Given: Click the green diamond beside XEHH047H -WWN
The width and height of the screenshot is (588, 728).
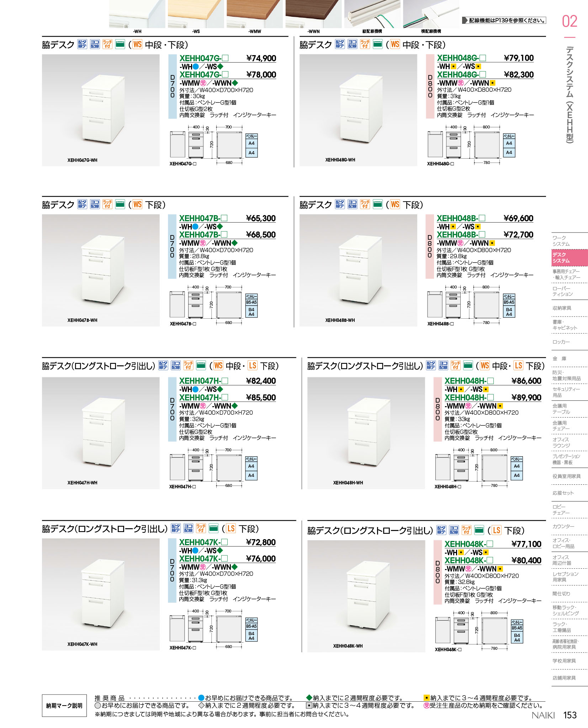Looking at the screenshot, I should coord(234,406).
